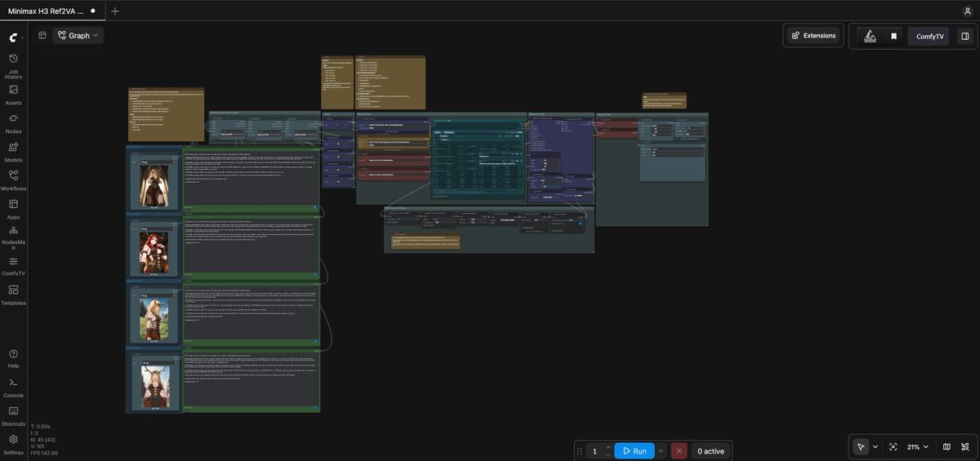
Task: Add a new workflow tab
Action: [115, 11]
